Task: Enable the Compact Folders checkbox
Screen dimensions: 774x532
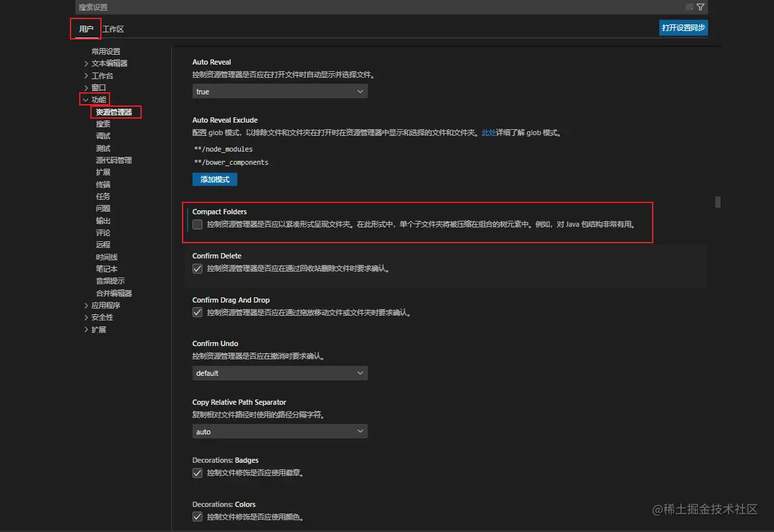Action: (197, 225)
